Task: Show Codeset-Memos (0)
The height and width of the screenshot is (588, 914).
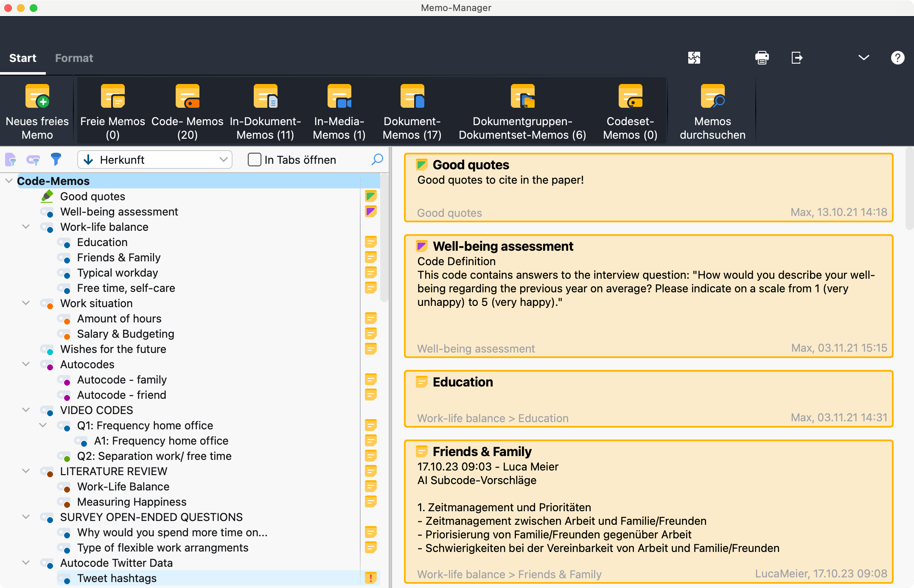Action: 630,112
